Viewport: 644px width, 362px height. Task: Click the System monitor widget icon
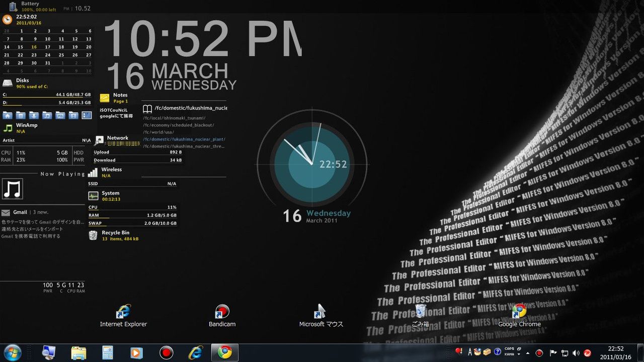click(93, 196)
